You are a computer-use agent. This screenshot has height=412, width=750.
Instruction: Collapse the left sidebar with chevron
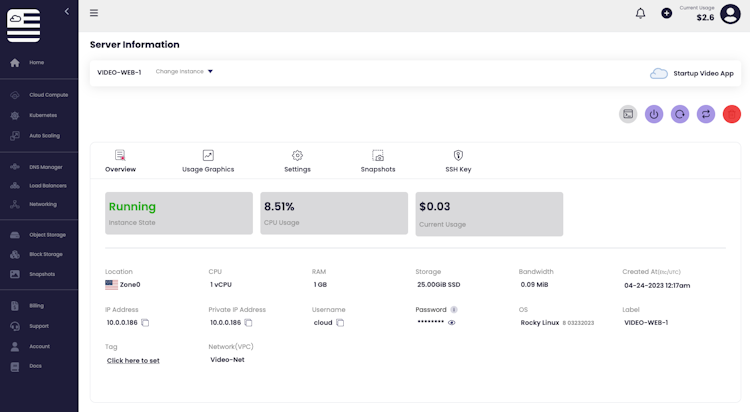(x=66, y=11)
